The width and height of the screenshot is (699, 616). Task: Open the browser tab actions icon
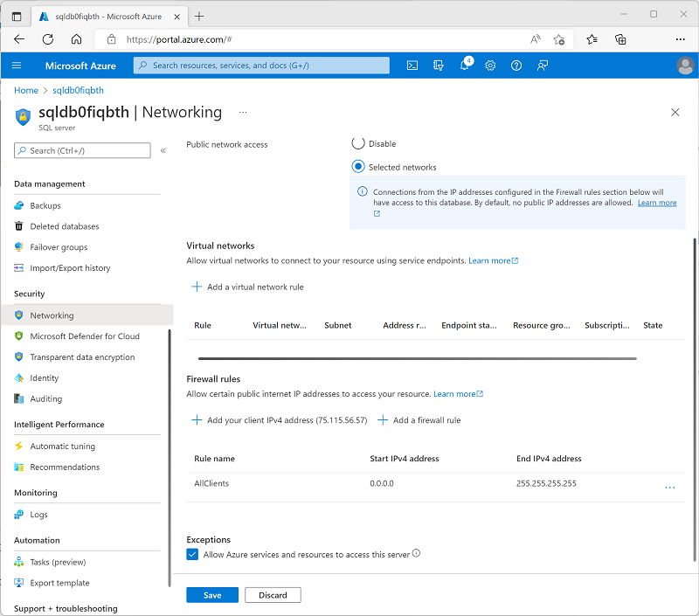(x=17, y=17)
